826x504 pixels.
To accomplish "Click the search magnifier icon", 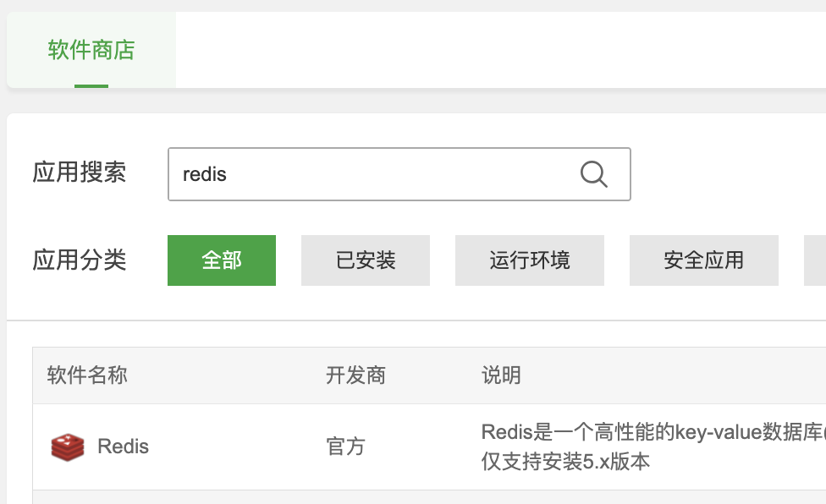I will 594,174.
